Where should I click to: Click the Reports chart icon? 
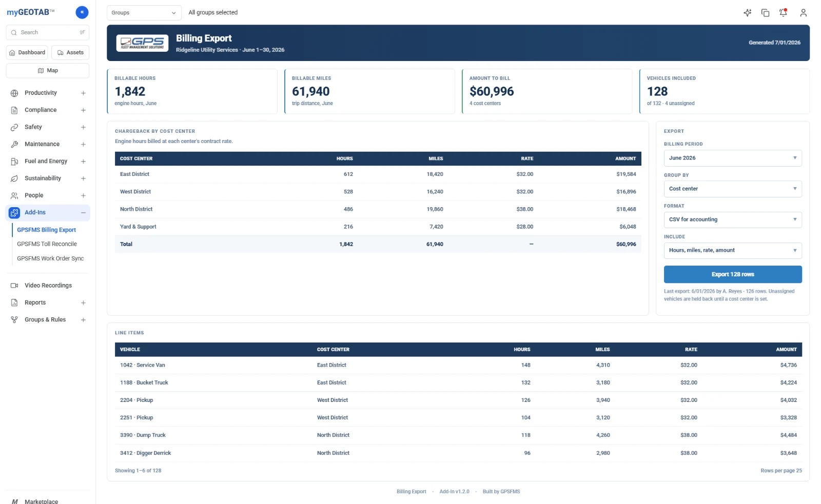(x=14, y=303)
